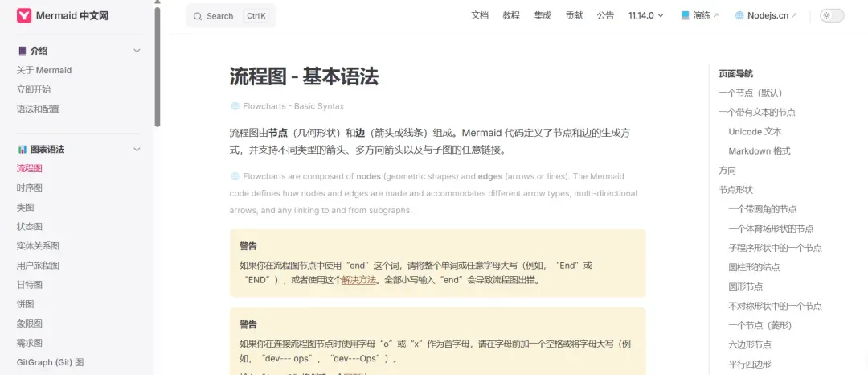Click the 页面导航 heading text

[x=735, y=74]
